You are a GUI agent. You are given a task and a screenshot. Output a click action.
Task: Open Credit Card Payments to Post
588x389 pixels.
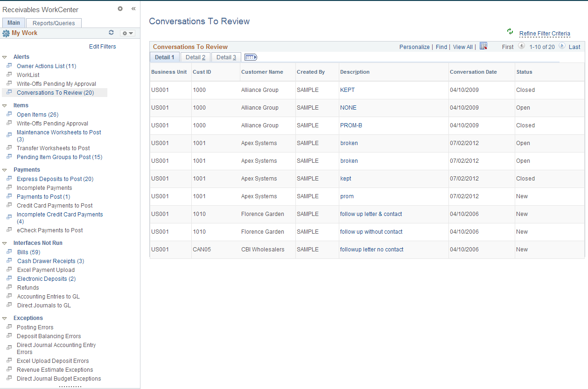point(55,206)
